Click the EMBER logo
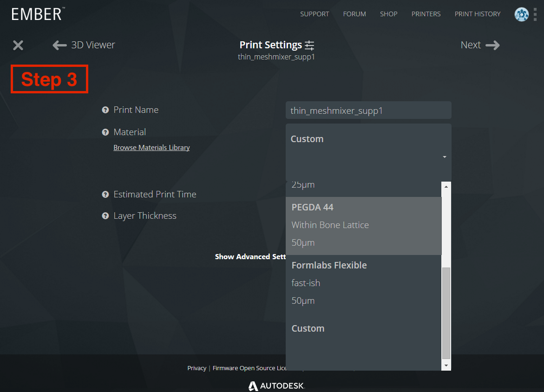This screenshot has height=392, width=544. [38, 14]
